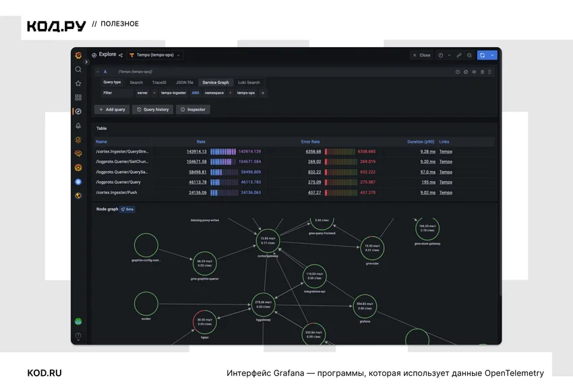The height and width of the screenshot is (392, 573).
Task: Duplicate query A with copy icon
Action: click(x=466, y=72)
